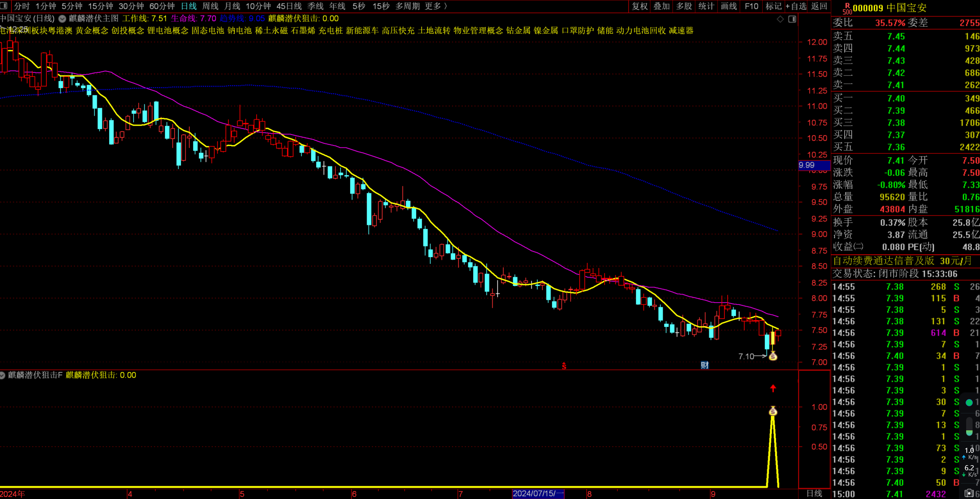Click the 日线 label at the bottom axis corner
Screen dimensions: 980x499
tap(814, 494)
